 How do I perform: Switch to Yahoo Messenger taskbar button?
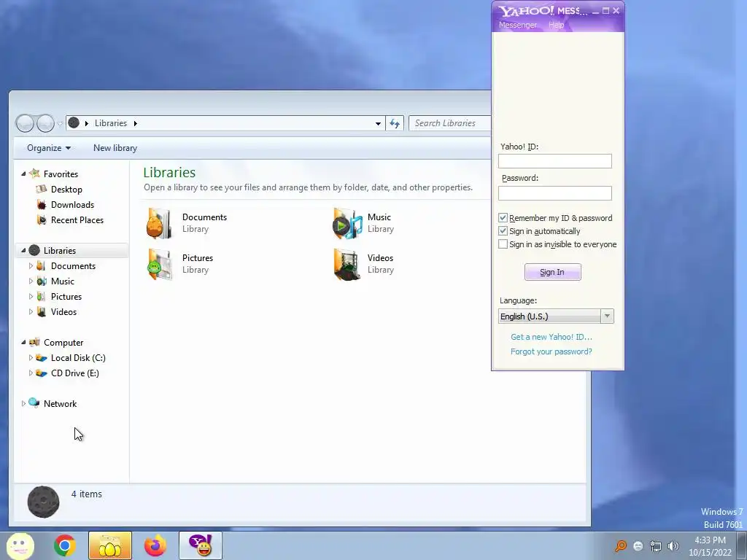coord(201,545)
